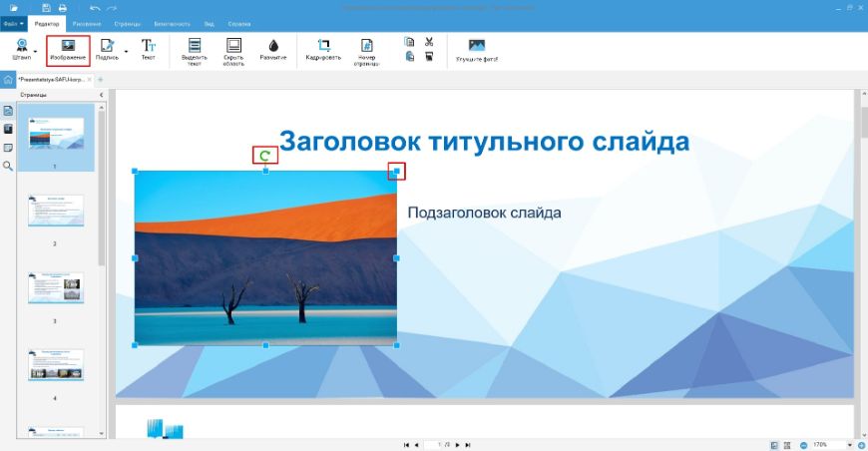Select the Prezentatsiya-SAFU document tab
This screenshot has height=451, width=868.
[x=51, y=80]
